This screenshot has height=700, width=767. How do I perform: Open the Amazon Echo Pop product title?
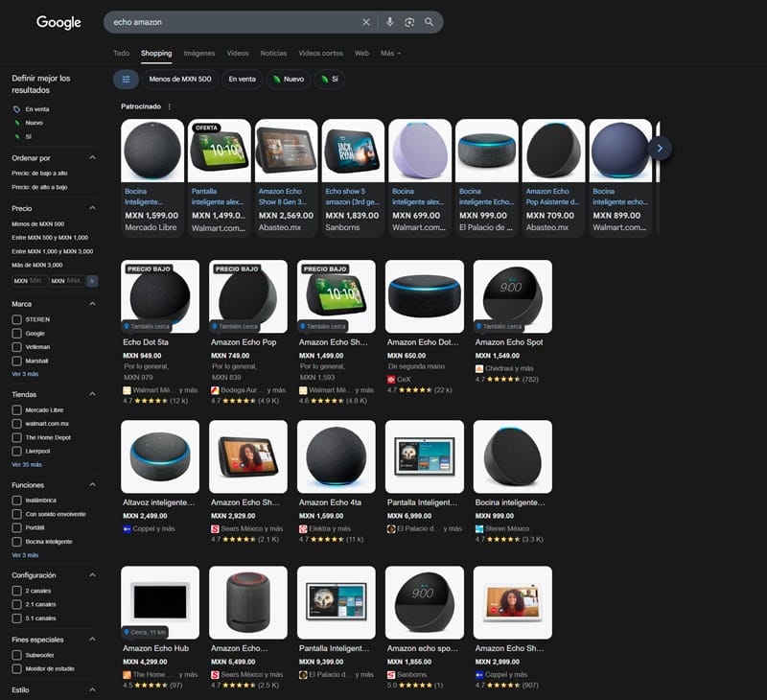click(x=244, y=342)
